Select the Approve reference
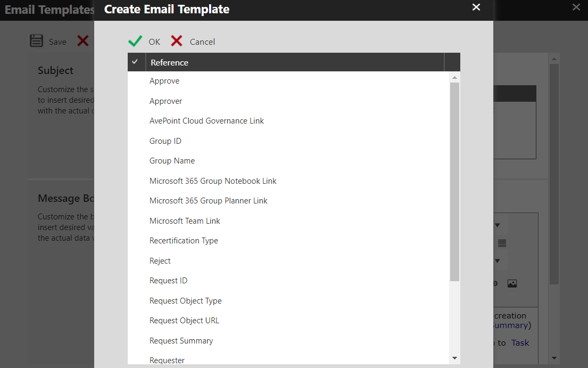Screen dimensions: 588x368 (x=164, y=80)
